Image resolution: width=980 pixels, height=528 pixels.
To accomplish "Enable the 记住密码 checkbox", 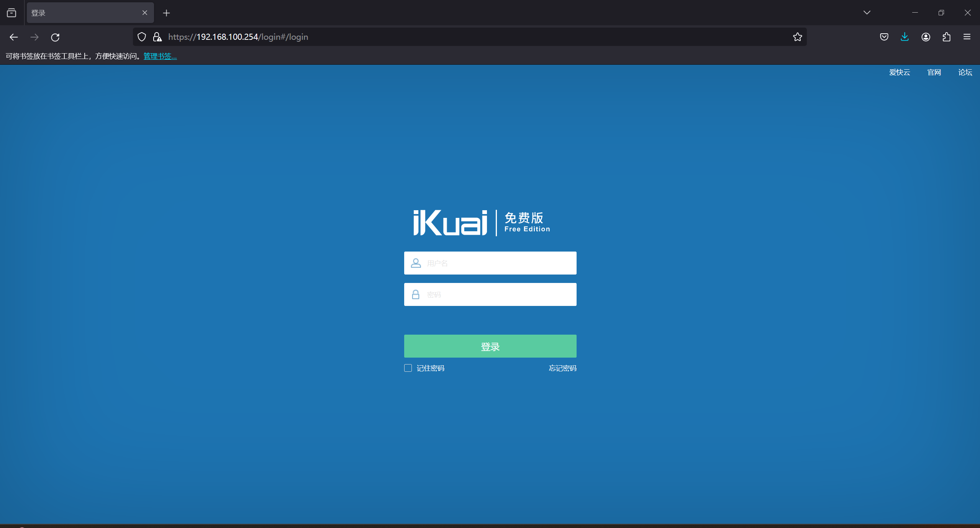I will click(x=407, y=368).
